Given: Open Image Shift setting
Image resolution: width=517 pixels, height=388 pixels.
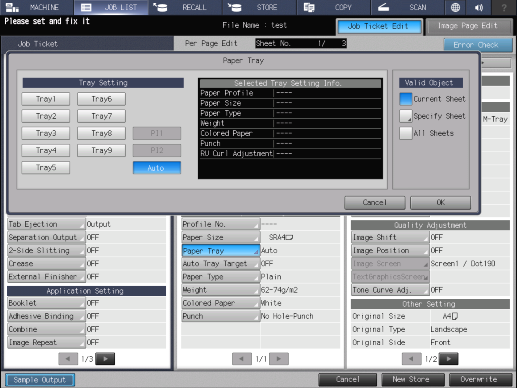Looking at the screenshot, I should pyautogui.click(x=390, y=237).
